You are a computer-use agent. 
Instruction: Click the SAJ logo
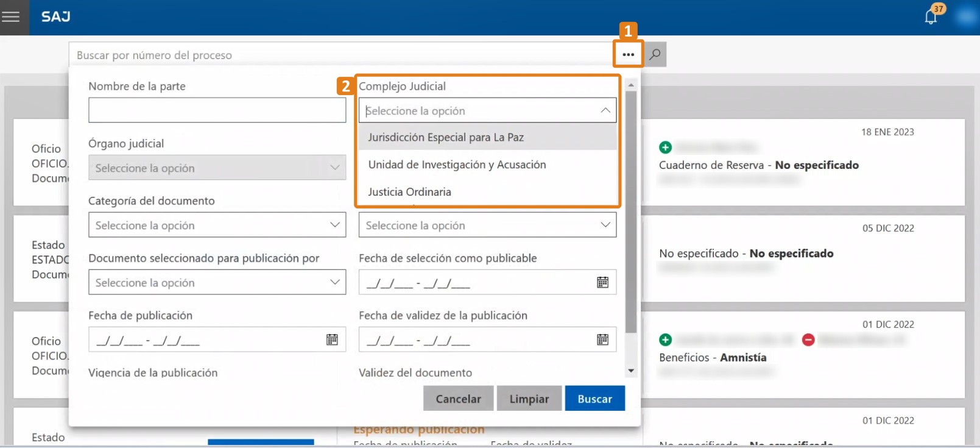click(56, 16)
